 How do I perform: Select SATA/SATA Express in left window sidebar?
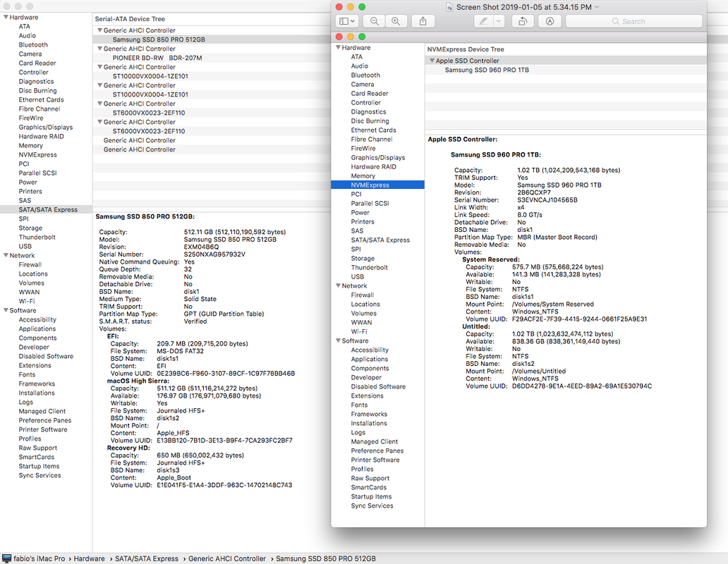(x=48, y=209)
